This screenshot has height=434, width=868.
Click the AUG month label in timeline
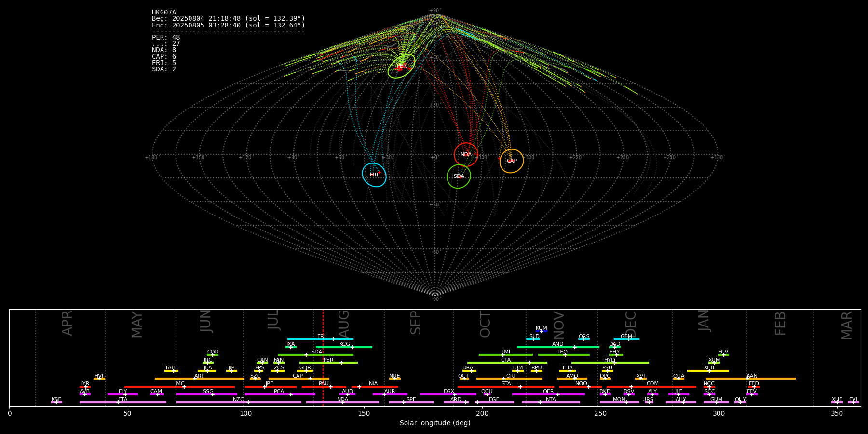(x=344, y=324)
